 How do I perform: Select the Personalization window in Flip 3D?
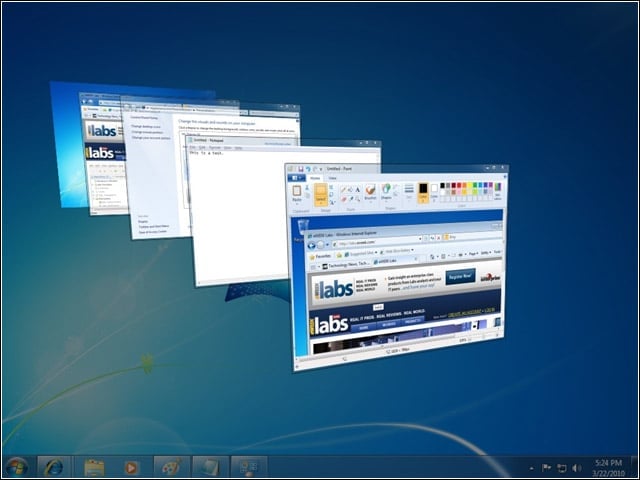pyautogui.click(x=157, y=180)
